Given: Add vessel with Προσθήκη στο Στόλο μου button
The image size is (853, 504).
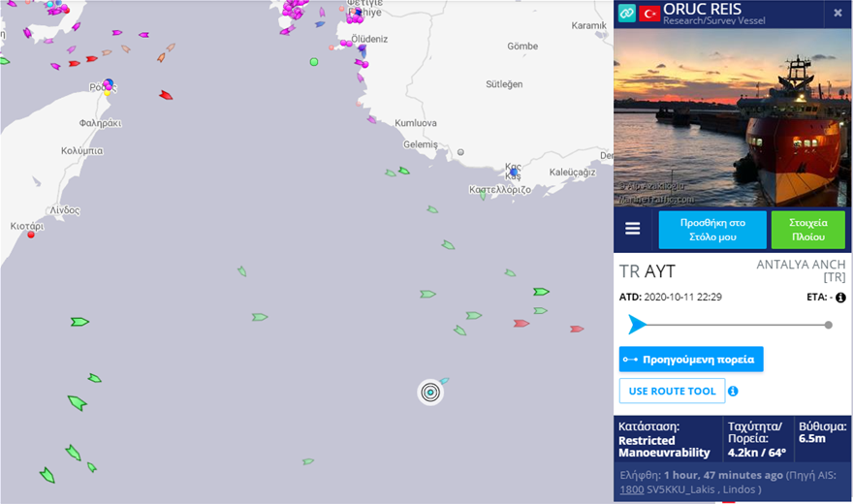Looking at the screenshot, I should coord(712,230).
